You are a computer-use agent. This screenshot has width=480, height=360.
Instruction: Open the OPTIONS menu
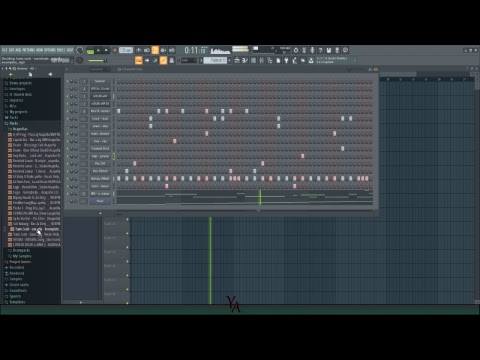click(50, 50)
